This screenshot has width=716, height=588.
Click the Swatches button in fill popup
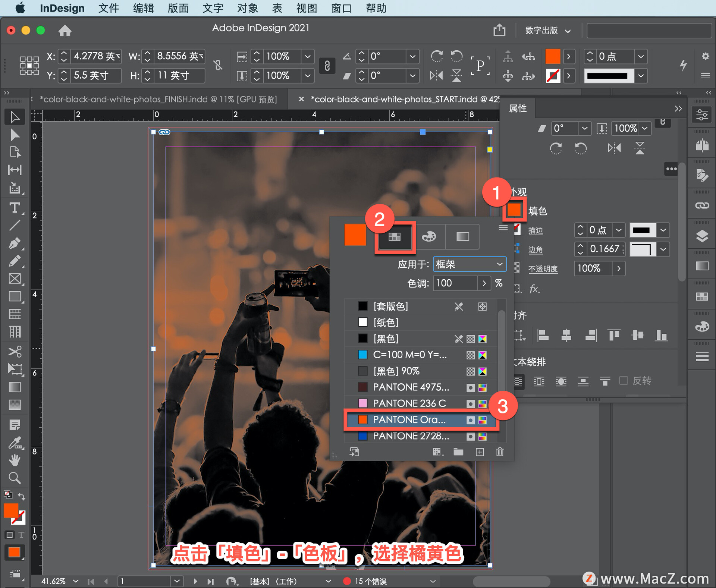394,236
